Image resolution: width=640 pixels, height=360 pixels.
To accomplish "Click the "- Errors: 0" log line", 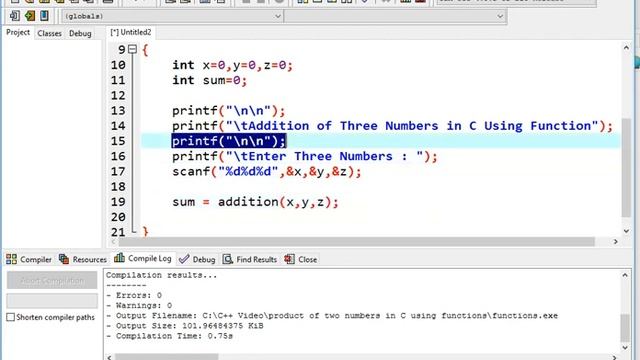I will click(x=134, y=295).
